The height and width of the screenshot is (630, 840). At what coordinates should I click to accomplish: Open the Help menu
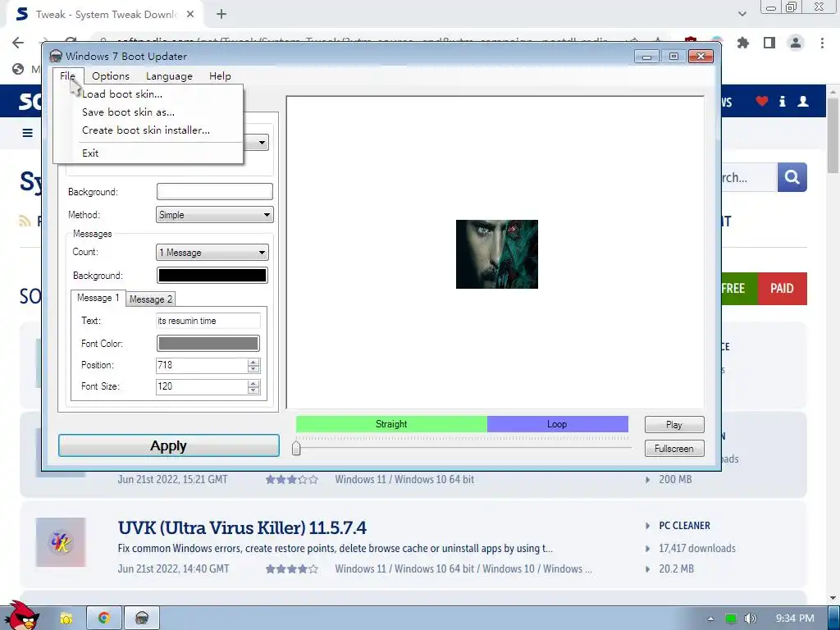pos(220,76)
